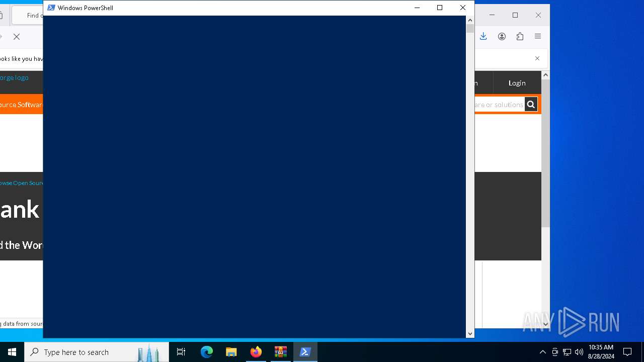Minimize the Firefox window
644x362 pixels.
tap(492, 15)
